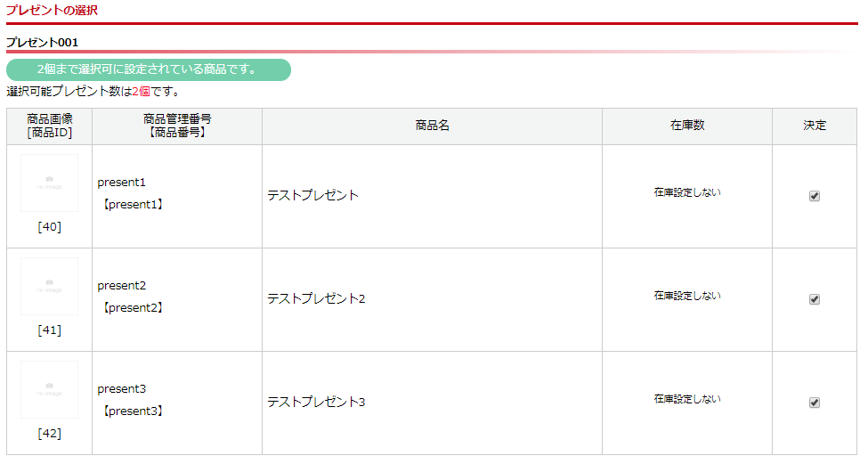The height and width of the screenshot is (464, 868).
Task: Click the product name テストプレゼント
Action: pos(312,195)
